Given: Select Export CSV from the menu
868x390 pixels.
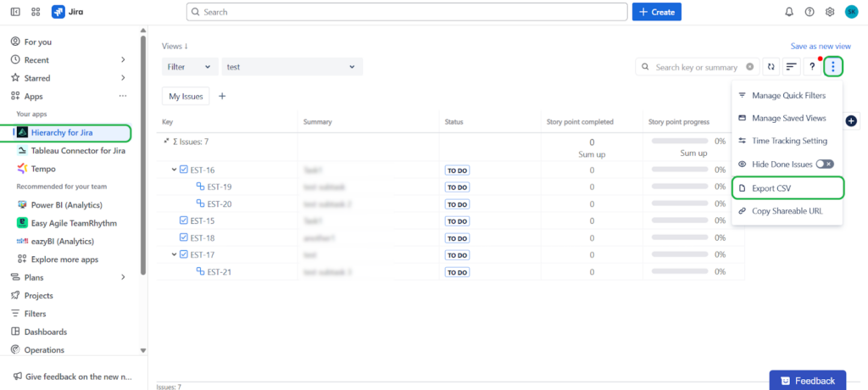Looking at the screenshot, I should click(787, 188).
